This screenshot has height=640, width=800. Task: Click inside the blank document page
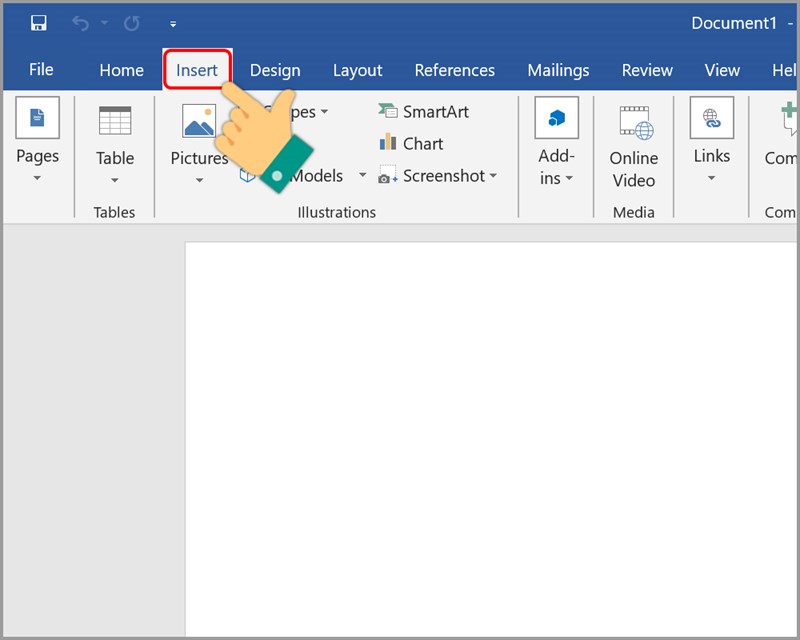(x=490, y=439)
